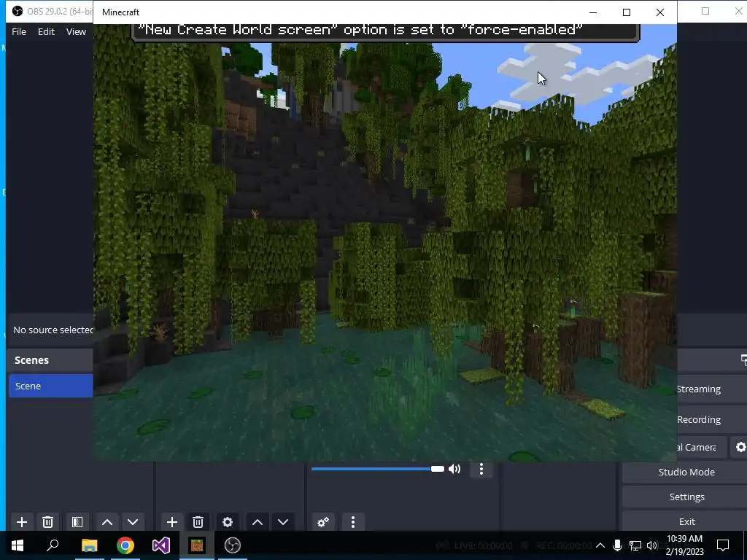This screenshot has width=747, height=560.
Task: Open the OBS Edit menu
Action: 46,31
